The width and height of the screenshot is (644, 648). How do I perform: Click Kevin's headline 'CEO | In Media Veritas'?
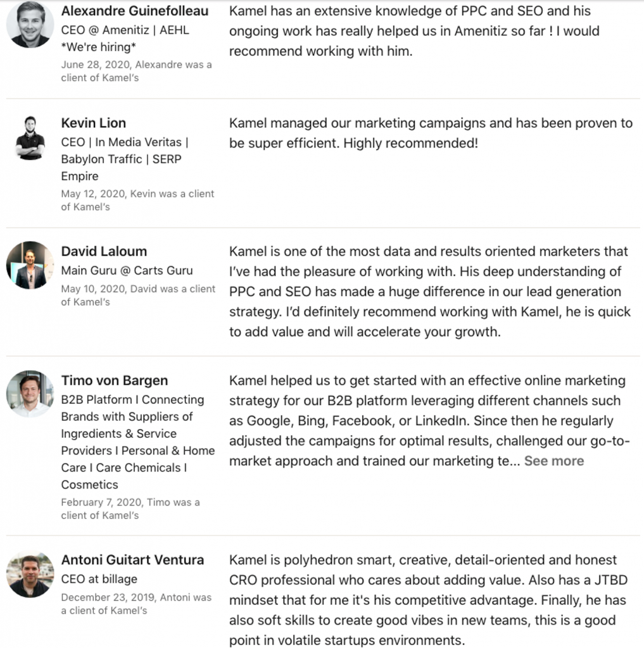point(125,142)
